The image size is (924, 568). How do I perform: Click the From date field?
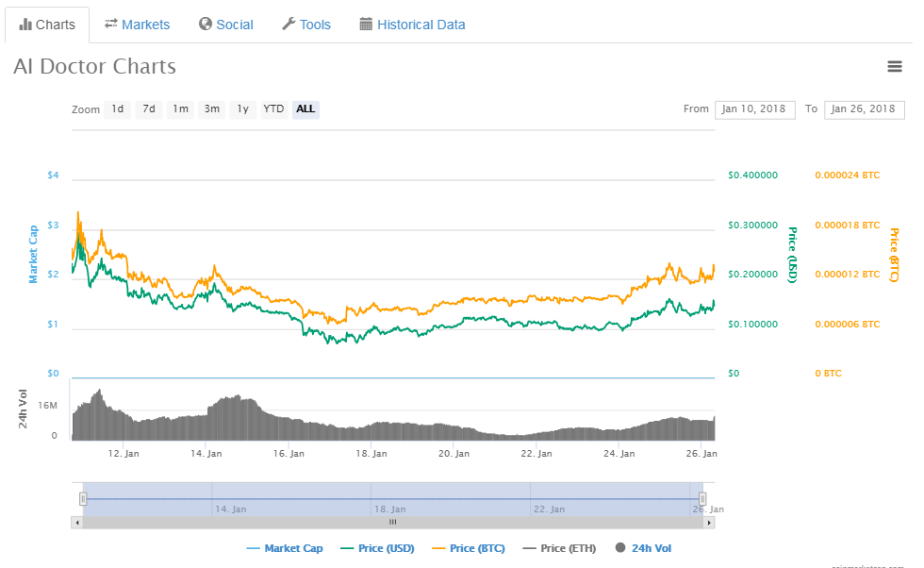click(755, 109)
